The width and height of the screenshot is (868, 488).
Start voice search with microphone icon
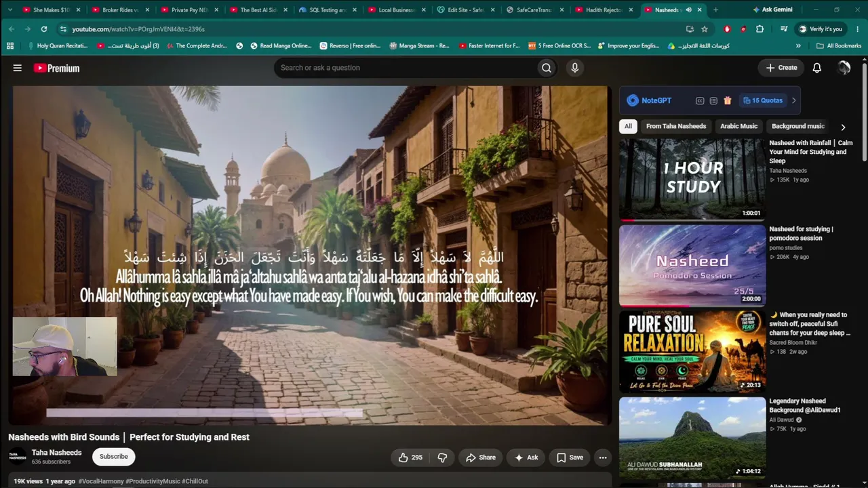click(x=574, y=68)
